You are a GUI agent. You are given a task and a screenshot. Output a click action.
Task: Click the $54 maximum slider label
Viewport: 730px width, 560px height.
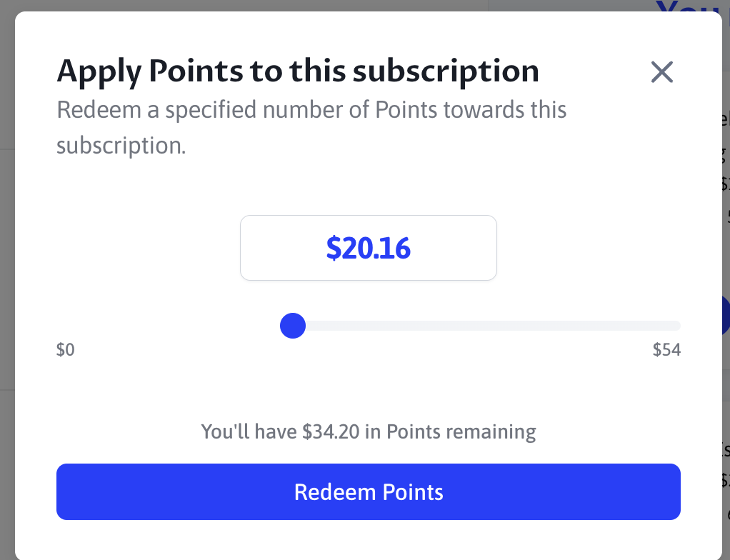tap(666, 350)
